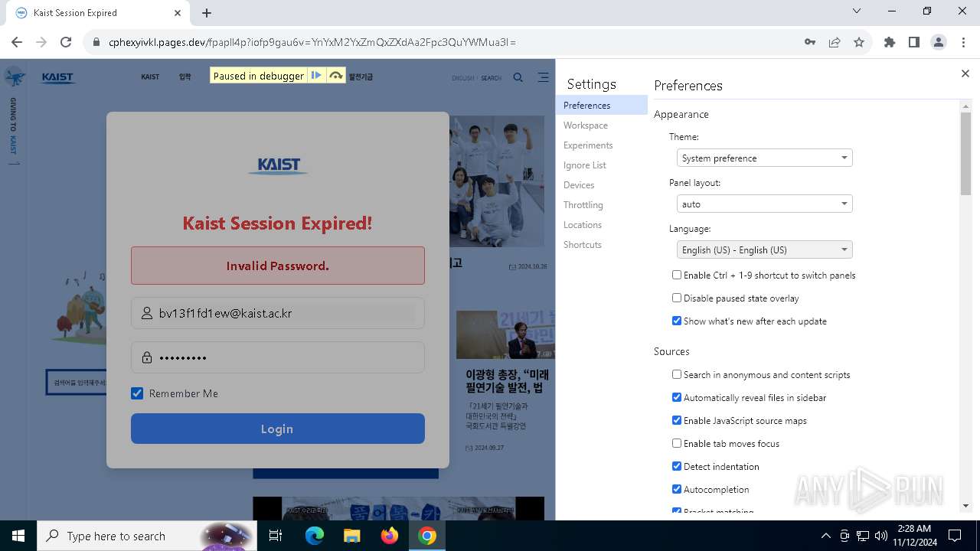Toggle the browser side panel icon
Image resolution: width=980 pixels, height=551 pixels.
point(914,42)
